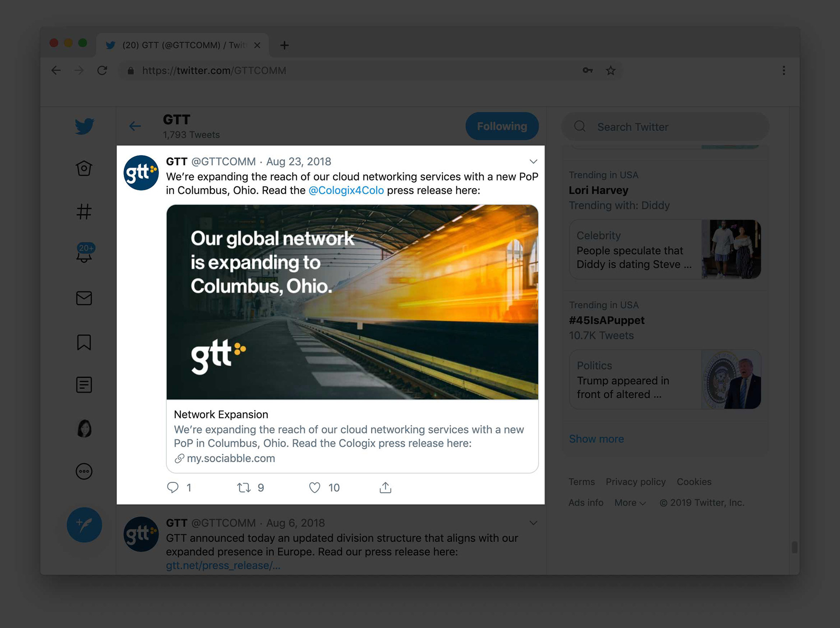Image resolution: width=840 pixels, height=628 pixels.
Task: Click Show more under trends
Action: [596, 439]
